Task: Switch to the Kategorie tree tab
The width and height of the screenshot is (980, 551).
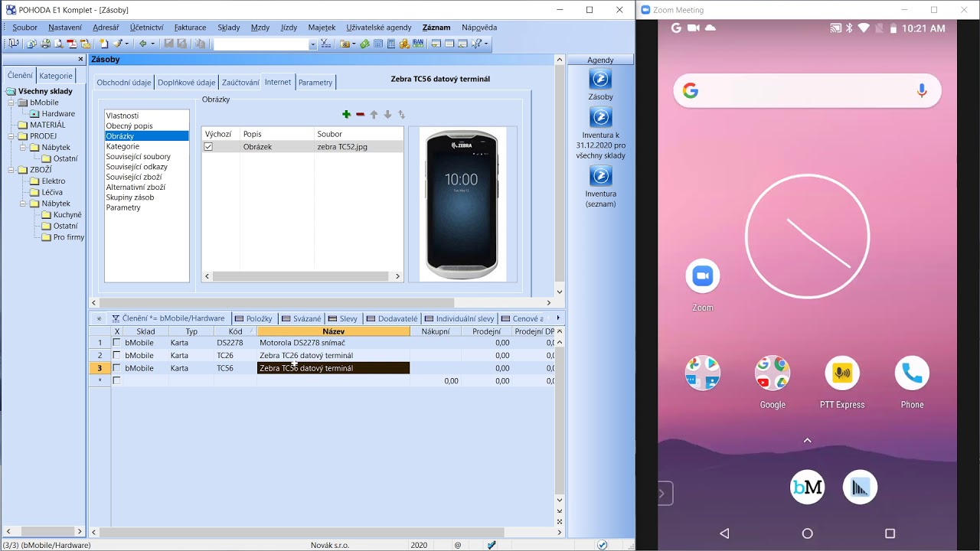Action: click(56, 76)
